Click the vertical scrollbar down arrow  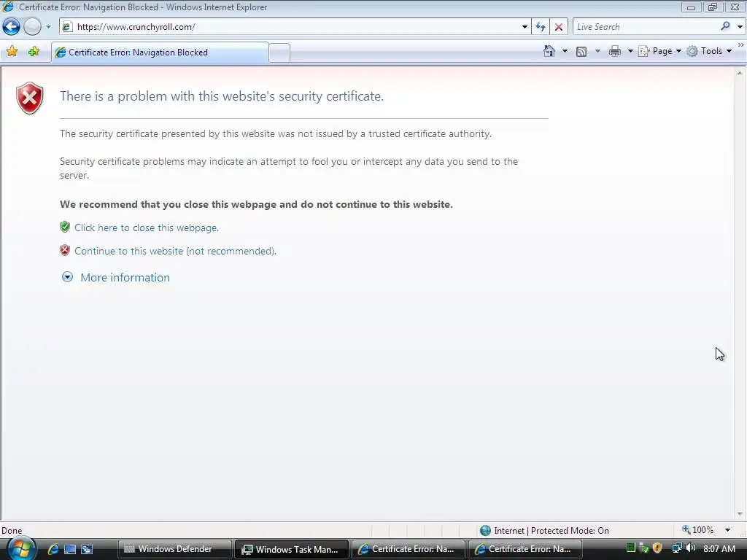[740, 514]
